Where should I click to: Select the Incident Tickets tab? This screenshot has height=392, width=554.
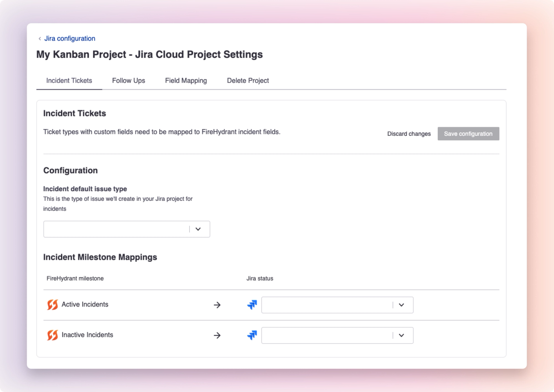(x=69, y=81)
